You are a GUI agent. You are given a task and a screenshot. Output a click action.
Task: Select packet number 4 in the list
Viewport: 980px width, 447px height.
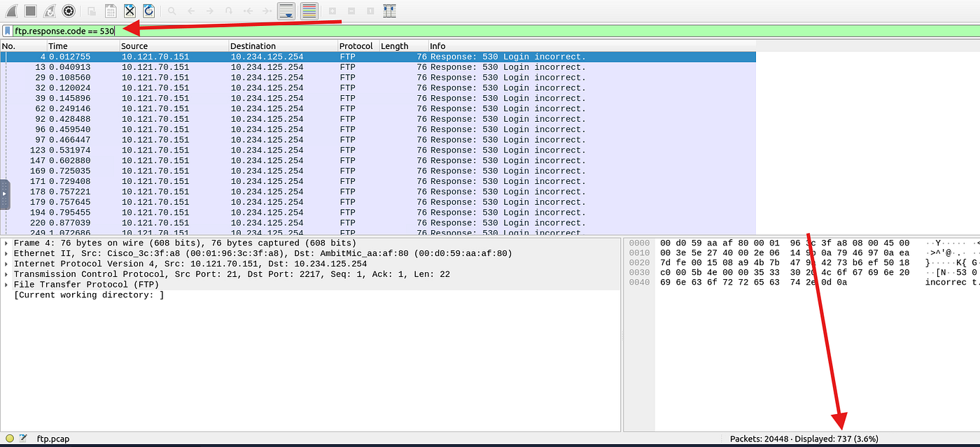coord(378,57)
